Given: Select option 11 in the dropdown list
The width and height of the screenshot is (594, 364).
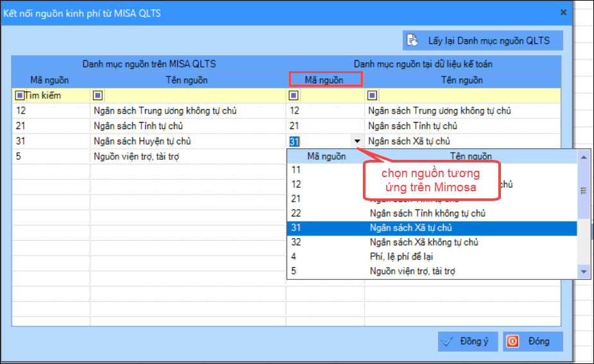Looking at the screenshot, I should (x=432, y=170).
